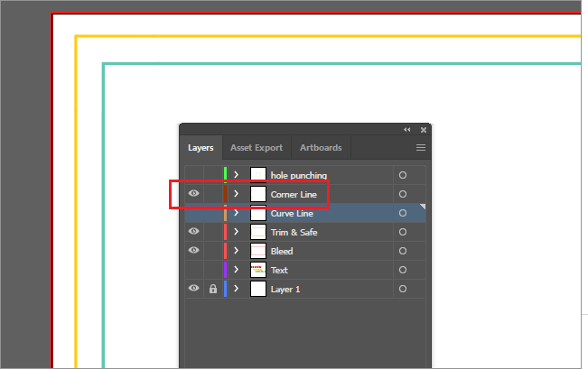
Task: Expand the Trim & Safe layer chevron
Action: coord(236,232)
